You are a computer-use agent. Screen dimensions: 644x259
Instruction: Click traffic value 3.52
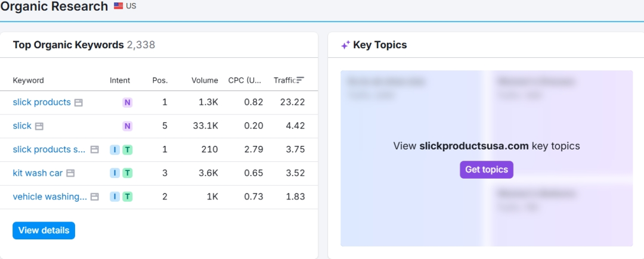pos(295,173)
